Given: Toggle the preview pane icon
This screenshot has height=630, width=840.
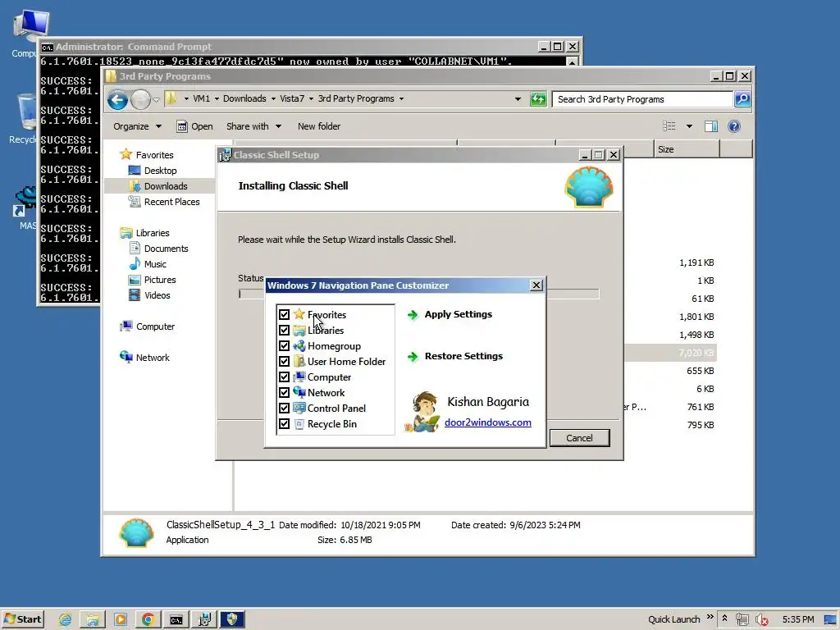Looking at the screenshot, I should pyautogui.click(x=711, y=126).
